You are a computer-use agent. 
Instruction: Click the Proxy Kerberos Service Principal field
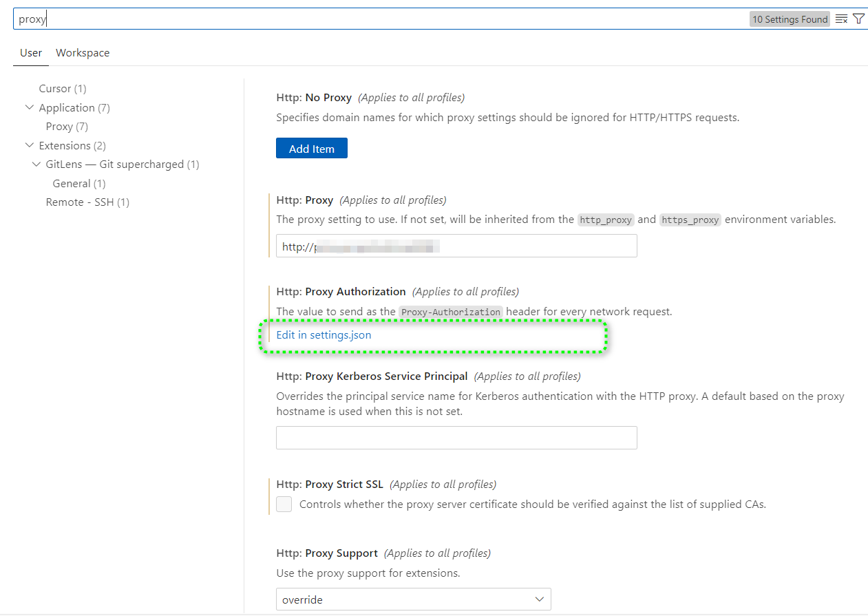pos(456,438)
